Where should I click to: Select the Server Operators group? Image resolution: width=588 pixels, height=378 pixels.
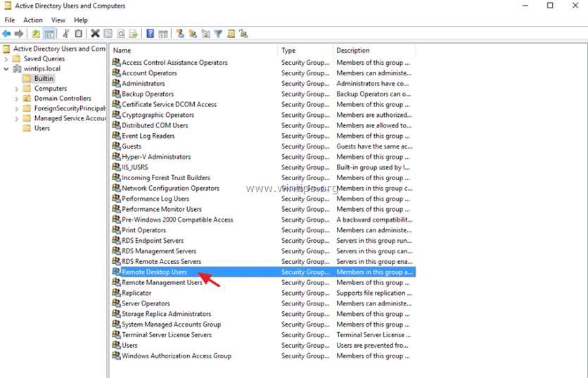(x=264, y=303)
